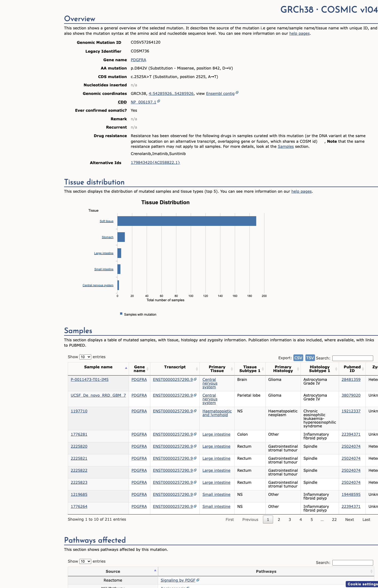378x588 pixels.
Task: Go to page 3 of samples
Action: coord(290,520)
